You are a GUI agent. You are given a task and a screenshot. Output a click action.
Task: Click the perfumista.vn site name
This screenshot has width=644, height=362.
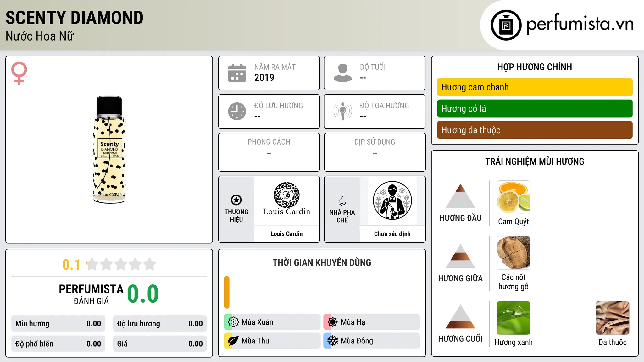tap(580, 24)
